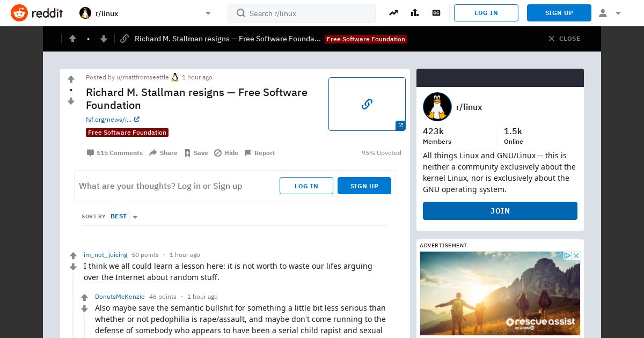Open the 115 Comments link
The width and height of the screenshot is (644, 338).
click(115, 153)
